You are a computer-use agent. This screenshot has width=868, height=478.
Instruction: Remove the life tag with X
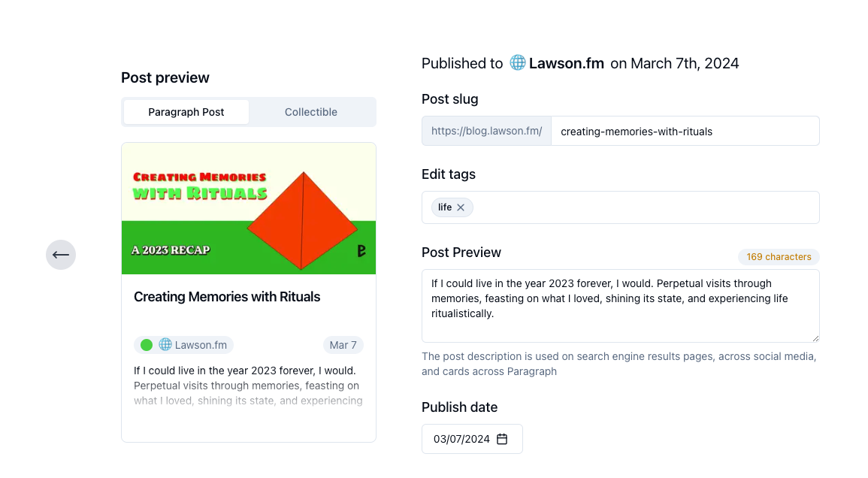[x=461, y=207]
